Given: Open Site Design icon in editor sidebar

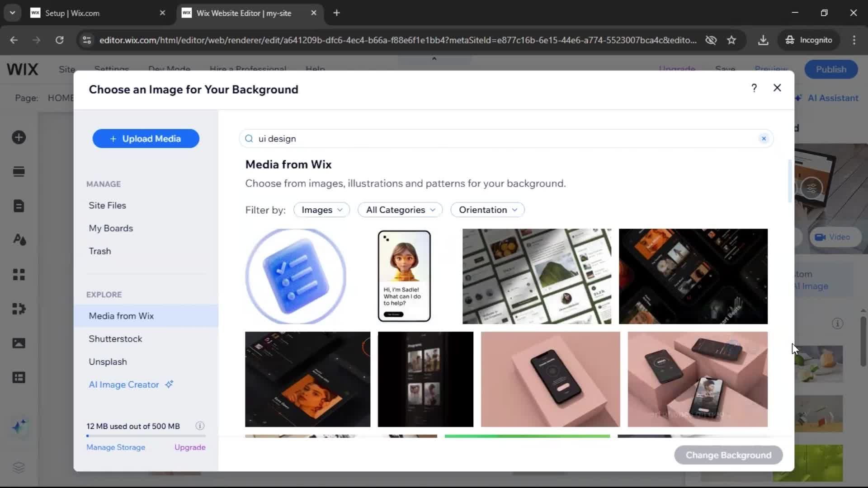Looking at the screenshot, I should tap(19, 240).
